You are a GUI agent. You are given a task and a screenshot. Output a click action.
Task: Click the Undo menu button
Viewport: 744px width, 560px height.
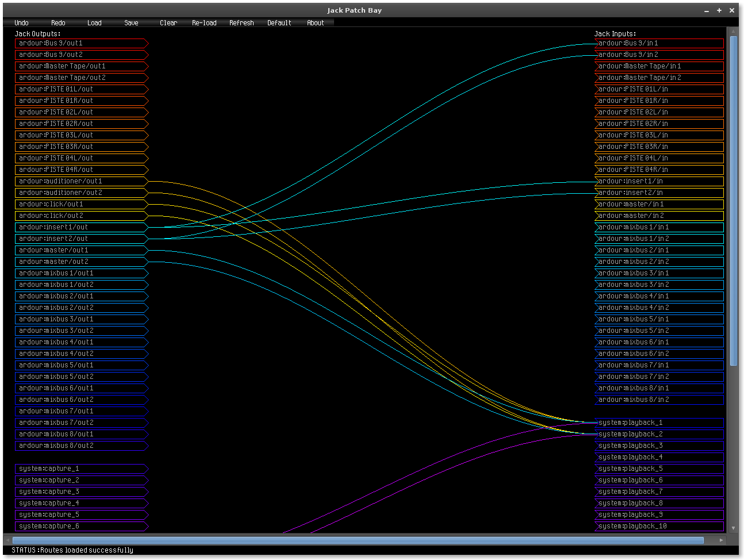coord(21,23)
